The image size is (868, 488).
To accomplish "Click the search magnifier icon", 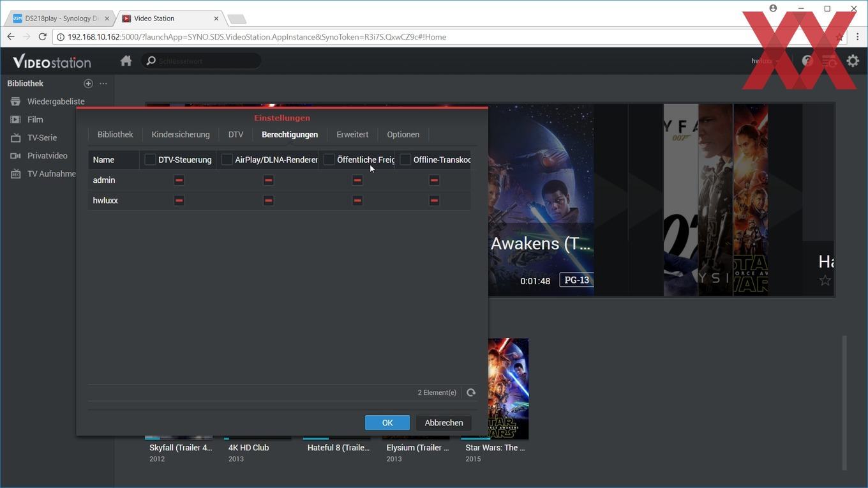I will [x=151, y=61].
